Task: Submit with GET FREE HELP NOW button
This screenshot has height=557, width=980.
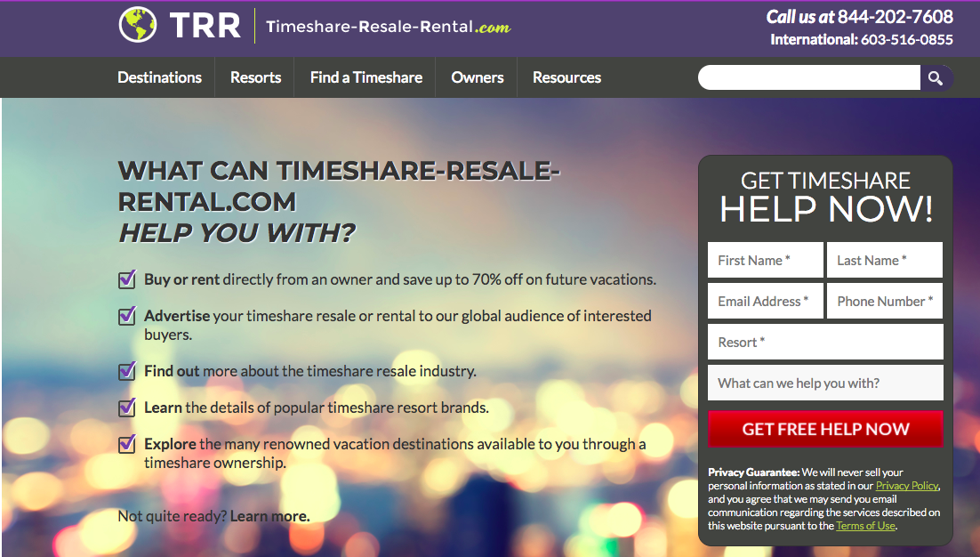Action: (x=825, y=429)
